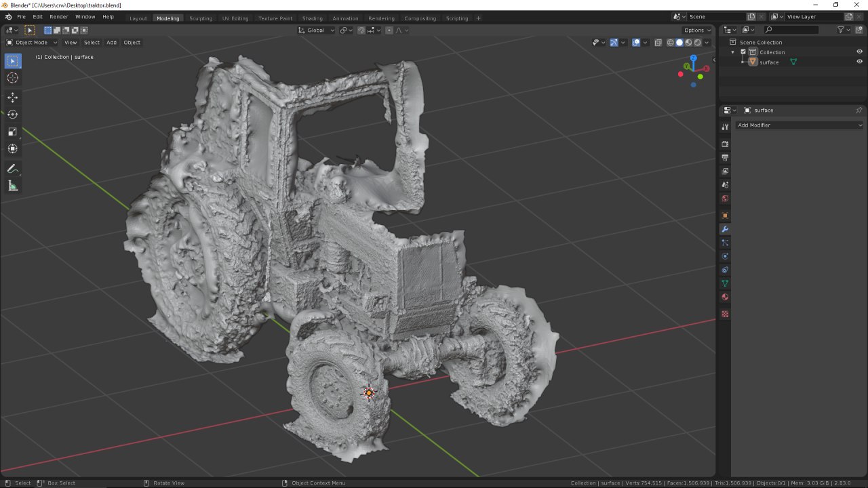Toggle proportional editing
Viewport: 868px width, 488px height.
pos(389,30)
